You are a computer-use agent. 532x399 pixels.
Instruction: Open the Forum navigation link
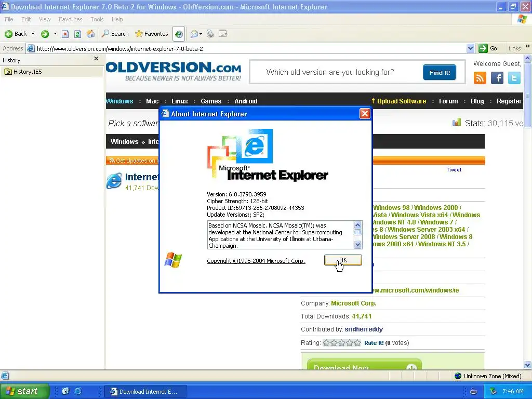[x=448, y=101]
